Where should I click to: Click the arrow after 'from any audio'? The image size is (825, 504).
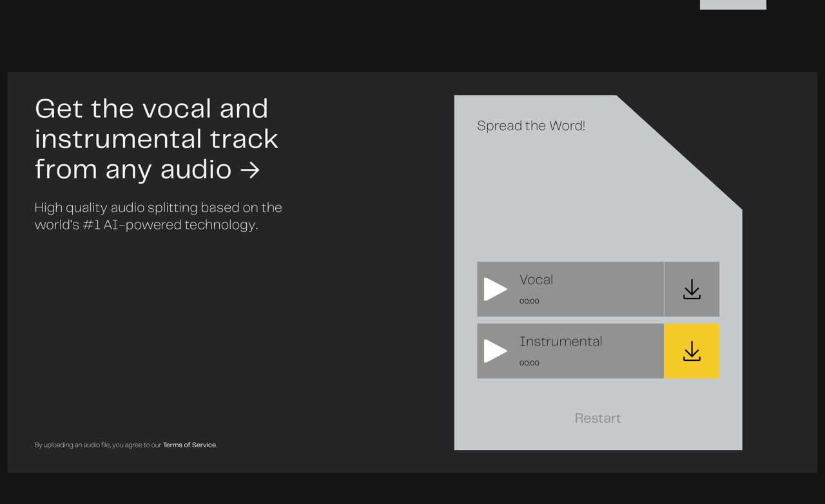coord(250,170)
